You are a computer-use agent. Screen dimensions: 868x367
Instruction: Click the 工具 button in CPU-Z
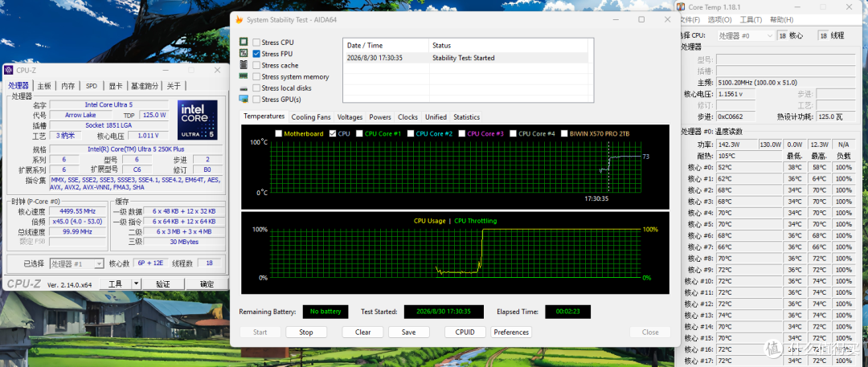115,284
